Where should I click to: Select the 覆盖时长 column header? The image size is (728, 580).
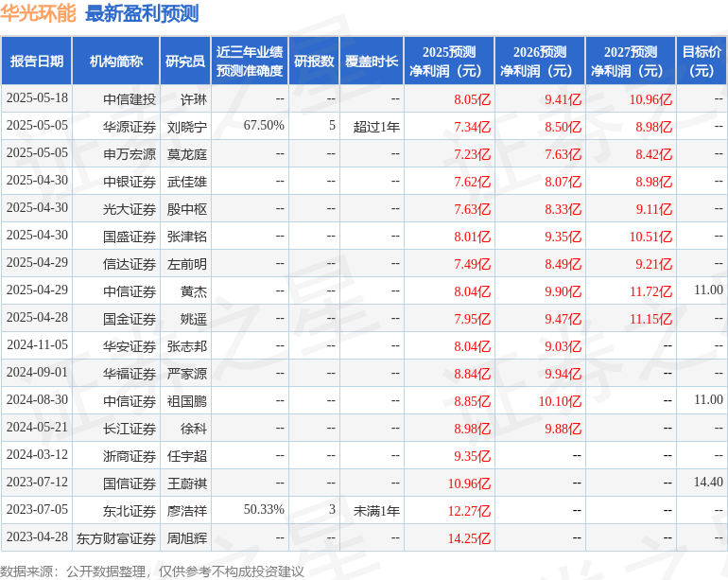[x=372, y=61]
